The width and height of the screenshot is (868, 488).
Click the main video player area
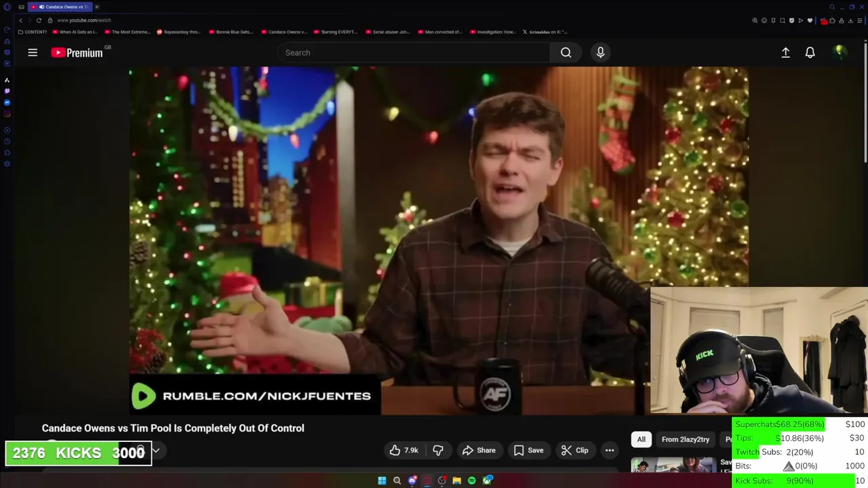pos(439,241)
